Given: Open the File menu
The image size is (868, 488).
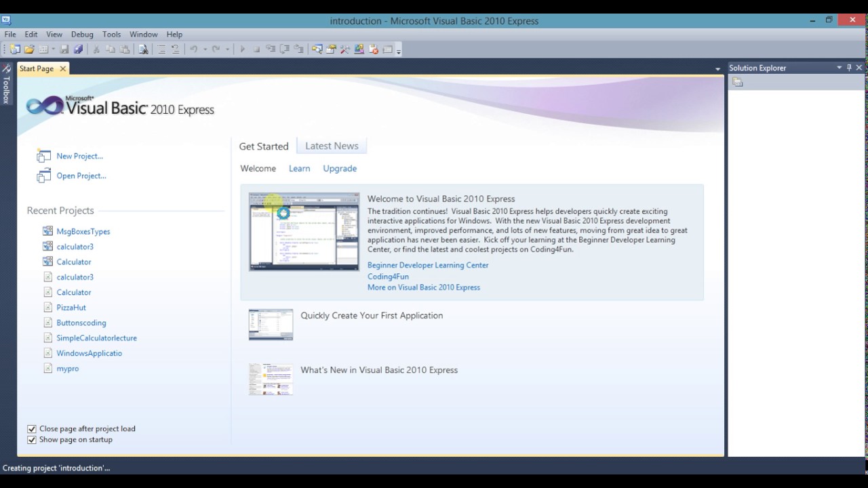Looking at the screenshot, I should (10, 34).
